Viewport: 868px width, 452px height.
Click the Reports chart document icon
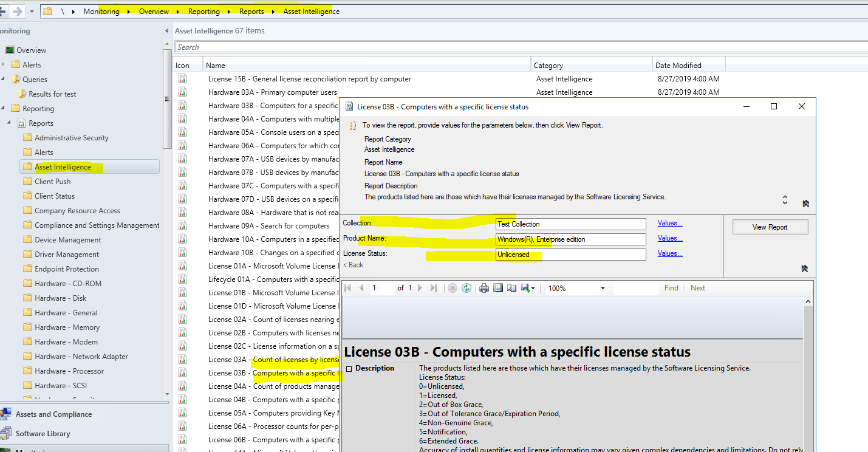click(21, 123)
